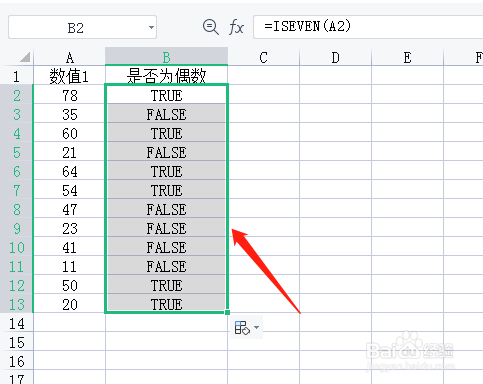Click the Name Box showing B2
Image resolution: width=483 pixels, height=384 pixels.
click(x=82, y=27)
